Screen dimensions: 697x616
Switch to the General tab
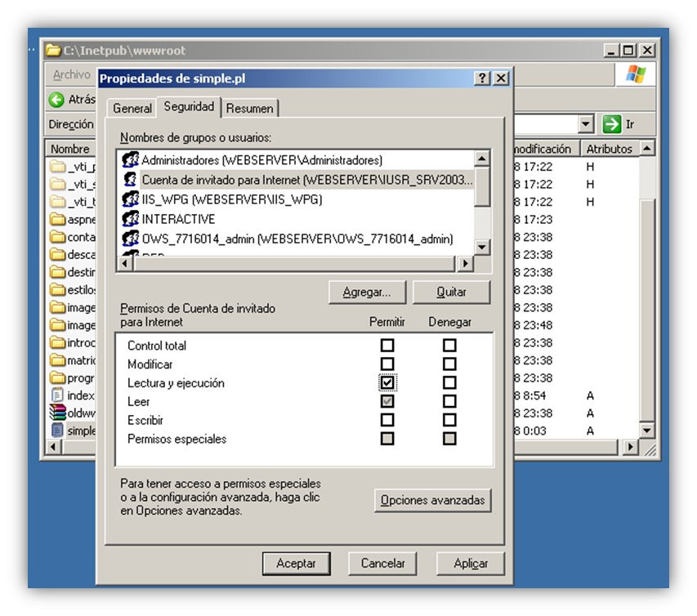click(132, 109)
